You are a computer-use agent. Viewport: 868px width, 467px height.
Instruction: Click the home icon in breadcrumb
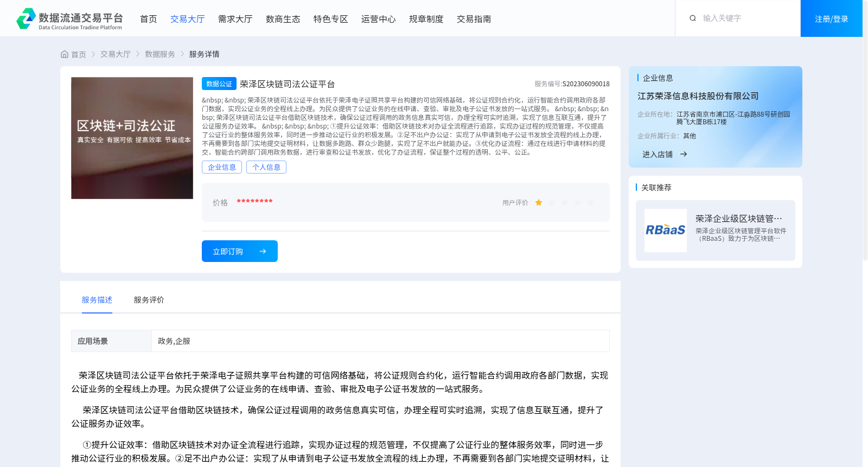tap(65, 54)
